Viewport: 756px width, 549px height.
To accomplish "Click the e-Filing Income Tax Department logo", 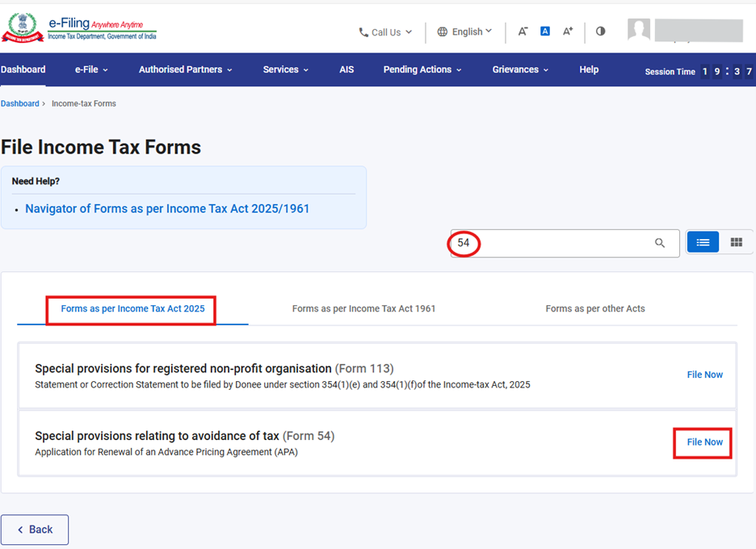I will 78,28.
